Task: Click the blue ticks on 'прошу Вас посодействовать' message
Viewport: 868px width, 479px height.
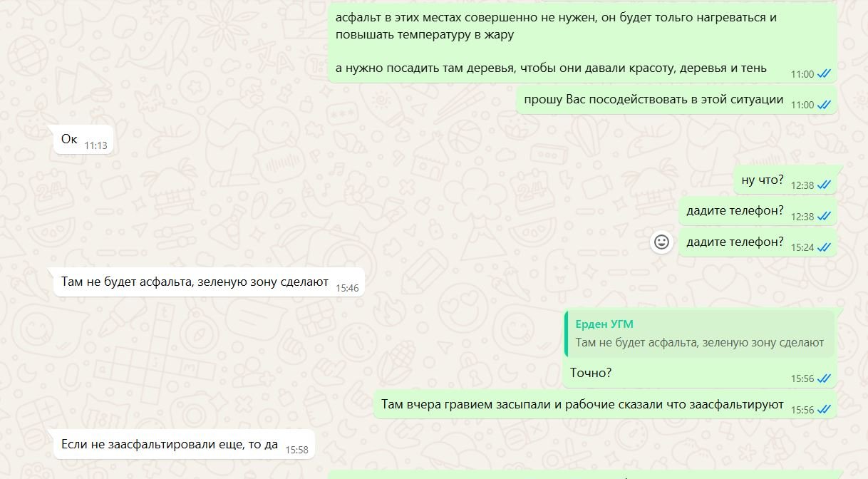Action: point(824,105)
